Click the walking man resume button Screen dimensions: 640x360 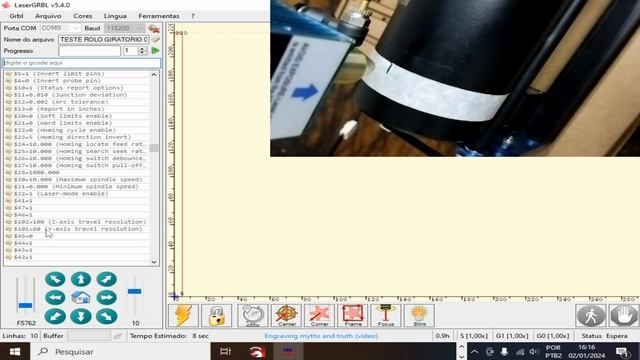point(591,315)
